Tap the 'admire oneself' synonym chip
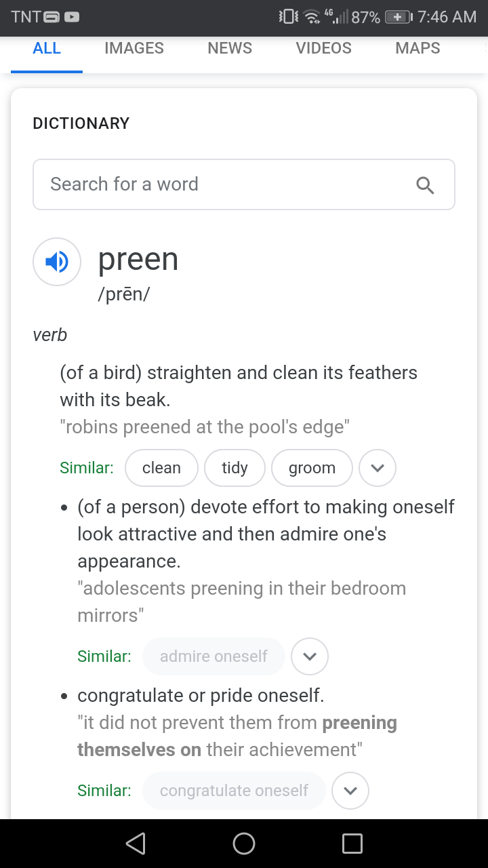488x868 pixels. tap(213, 656)
